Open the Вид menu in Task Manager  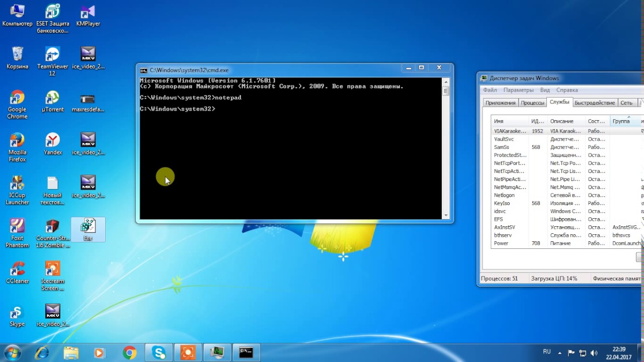click(x=545, y=90)
